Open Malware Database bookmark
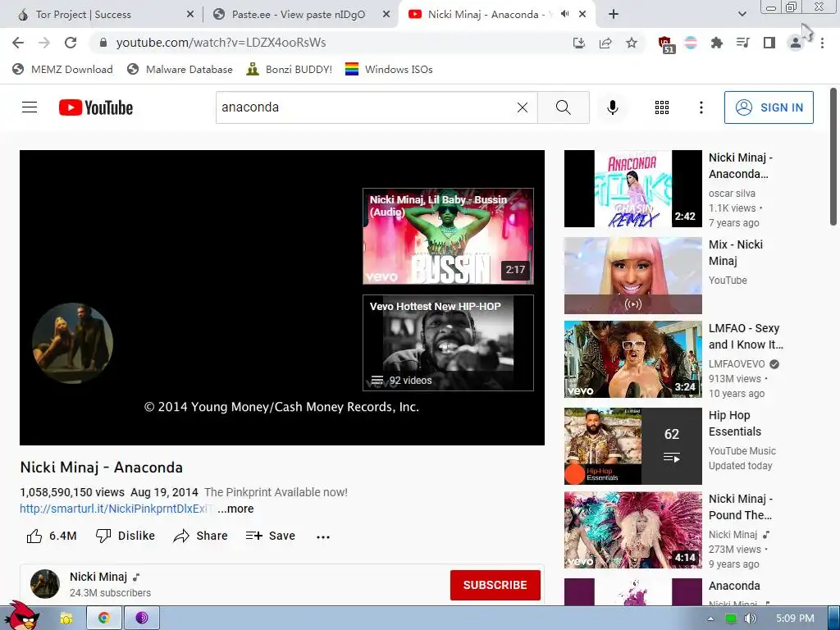Screen dimensions: 840x630 [x=180, y=70]
